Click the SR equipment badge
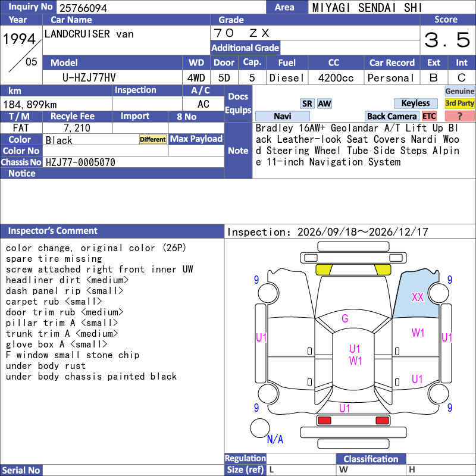Viewport: 476px width, 476px height. [x=307, y=104]
